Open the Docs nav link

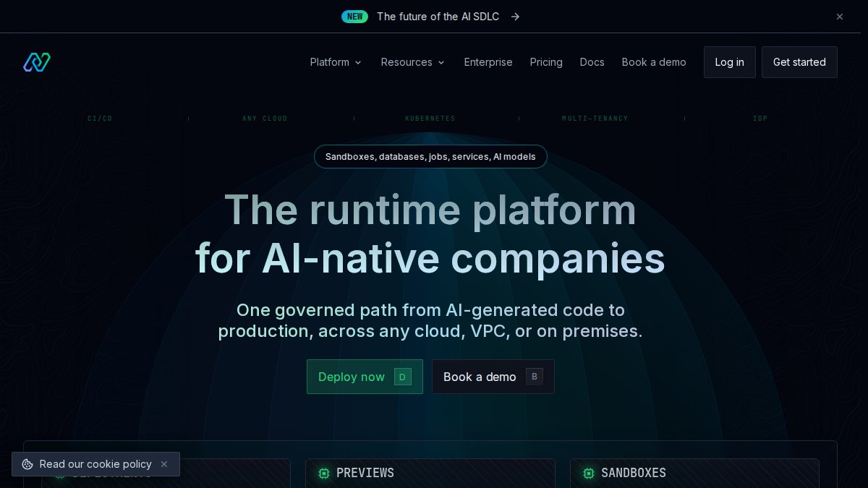(592, 62)
